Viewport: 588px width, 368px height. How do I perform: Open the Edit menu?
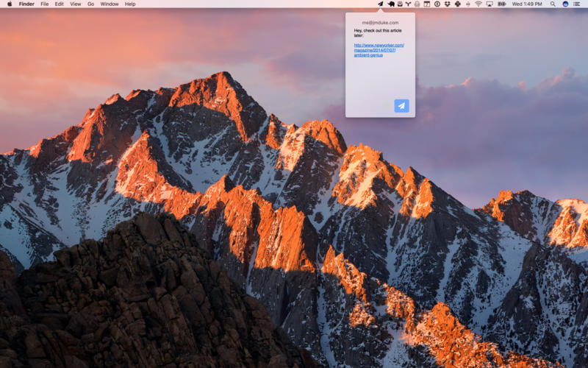pos(60,4)
